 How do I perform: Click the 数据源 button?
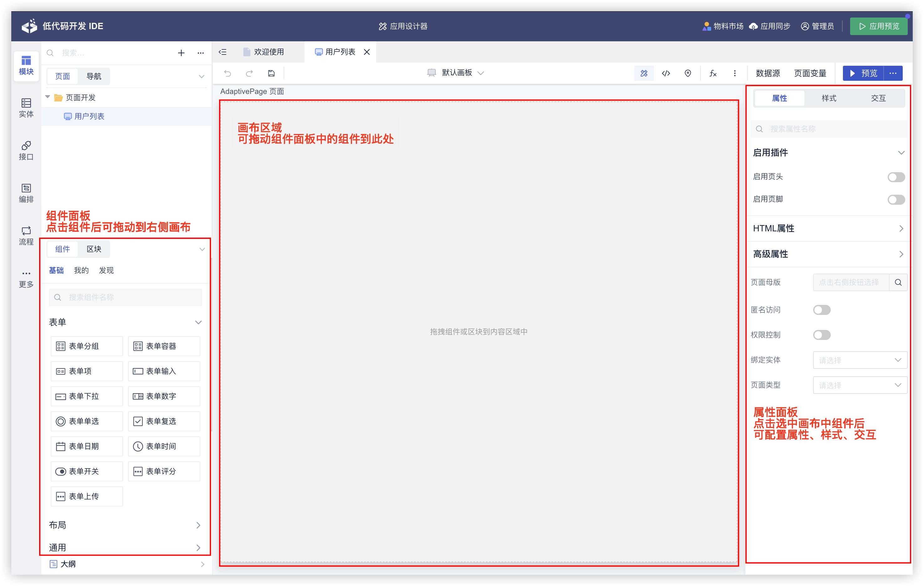(767, 73)
